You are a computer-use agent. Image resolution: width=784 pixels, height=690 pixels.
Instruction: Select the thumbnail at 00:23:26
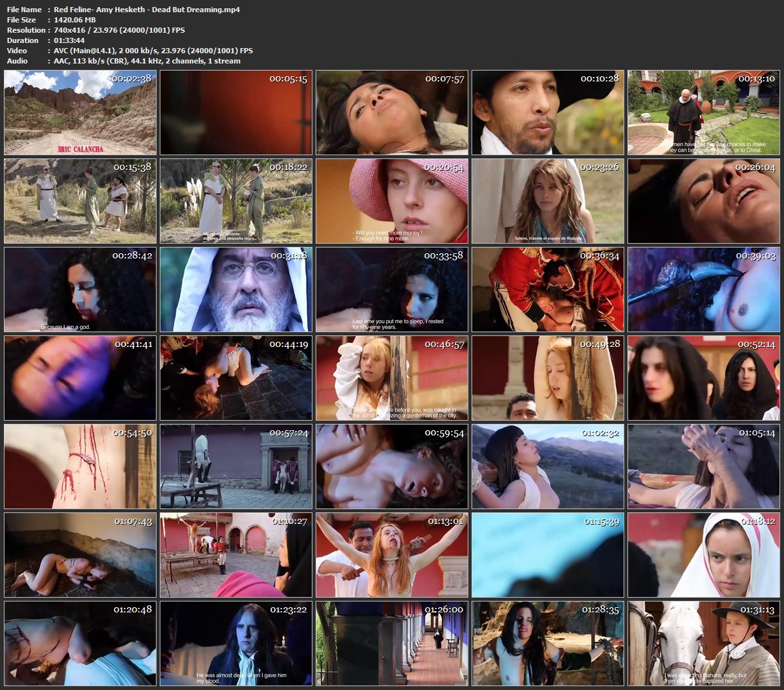(x=548, y=201)
